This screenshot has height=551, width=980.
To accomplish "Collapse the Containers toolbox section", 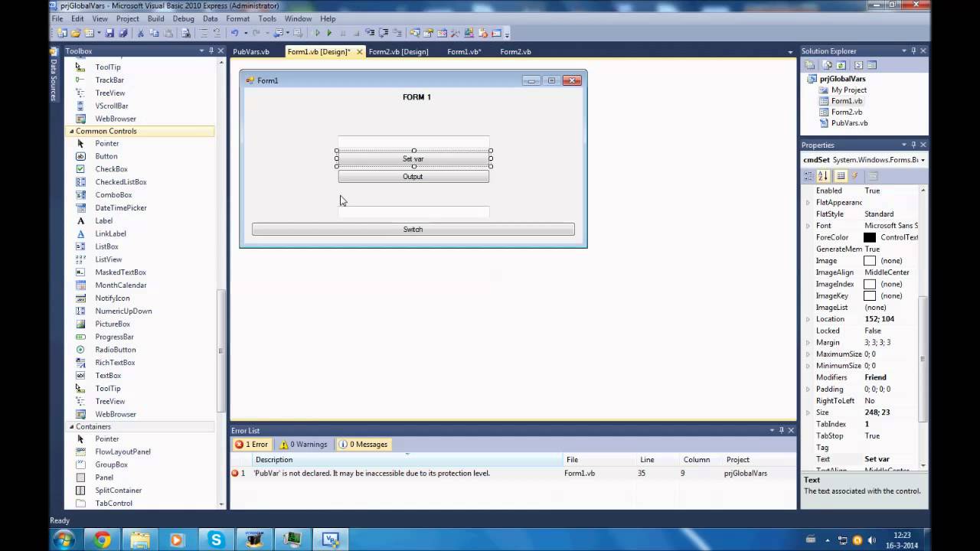I will pos(71,426).
